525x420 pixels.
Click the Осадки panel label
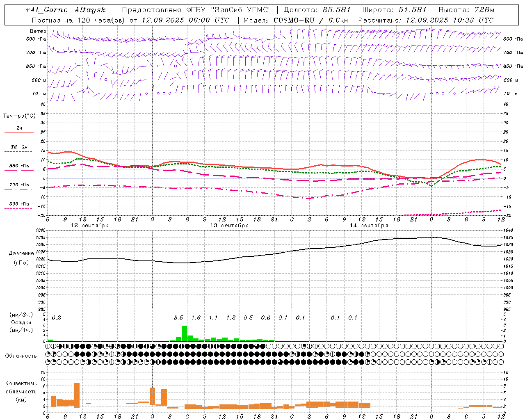pyautogui.click(x=21, y=322)
